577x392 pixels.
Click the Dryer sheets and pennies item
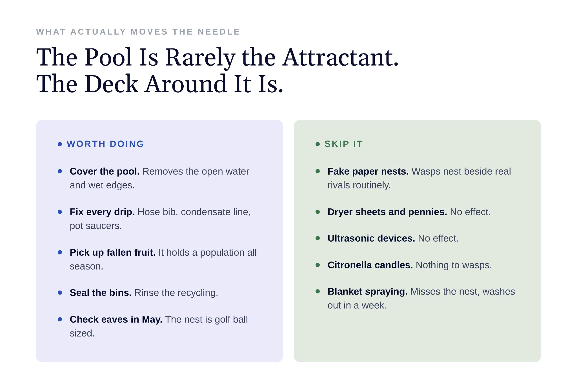409,212
